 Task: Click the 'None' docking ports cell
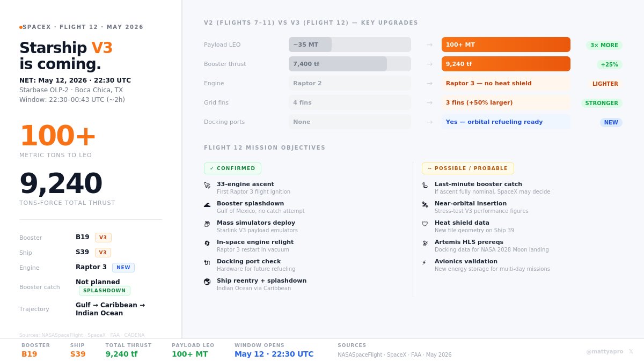tap(350, 122)
